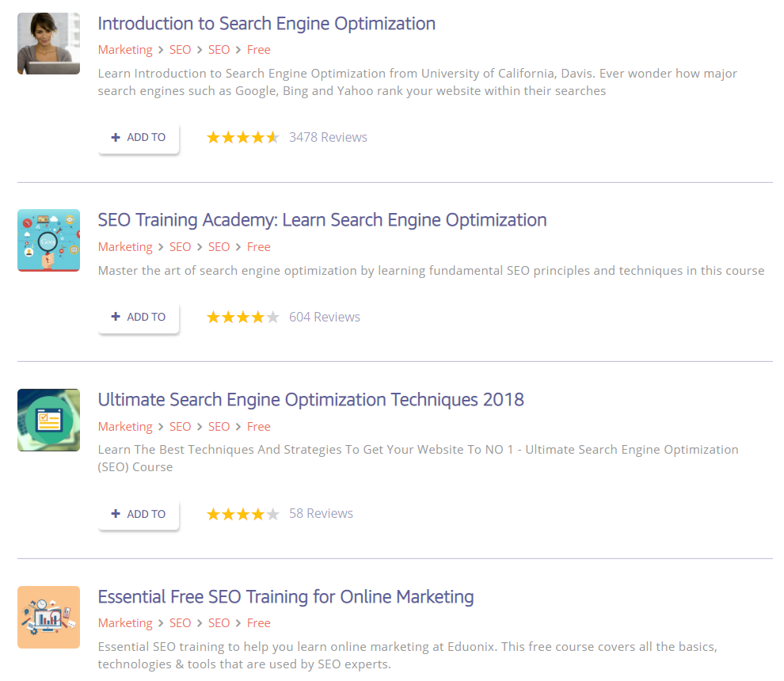Screen dimensions: 784x681
Task: Open the Ultimate Search Engine Optimization Techniques 2018 title
Action: pos(310,400)
